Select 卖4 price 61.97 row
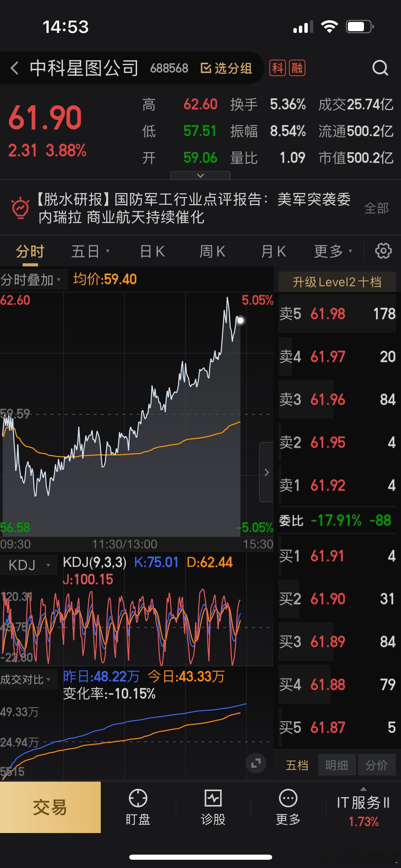Viewport: 401px width, 868px height. click(x=337, y=357)
